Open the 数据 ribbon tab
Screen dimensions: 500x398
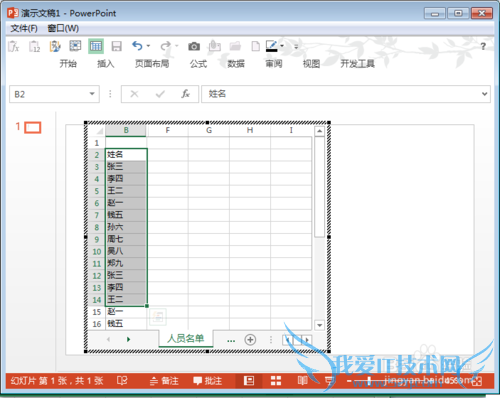coord(236,63)
